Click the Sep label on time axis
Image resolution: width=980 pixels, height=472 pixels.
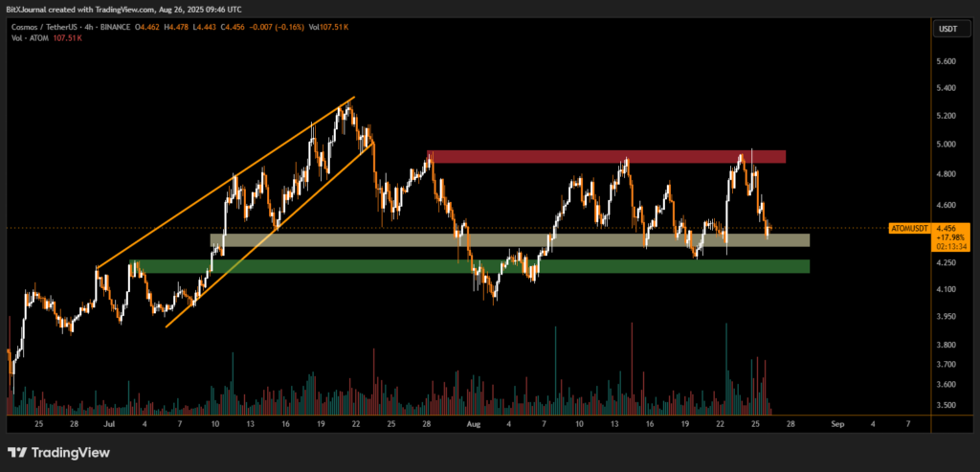coord(838,422)
